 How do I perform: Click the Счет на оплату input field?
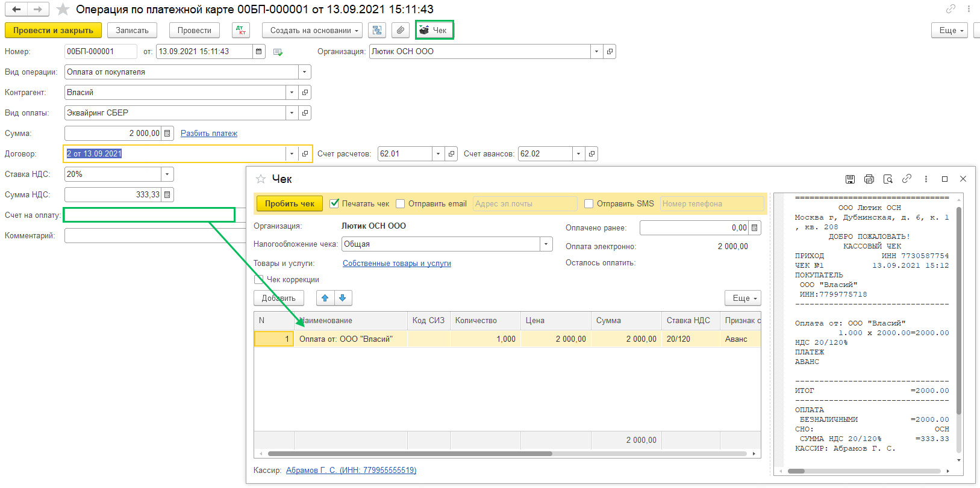click(149, 215)
